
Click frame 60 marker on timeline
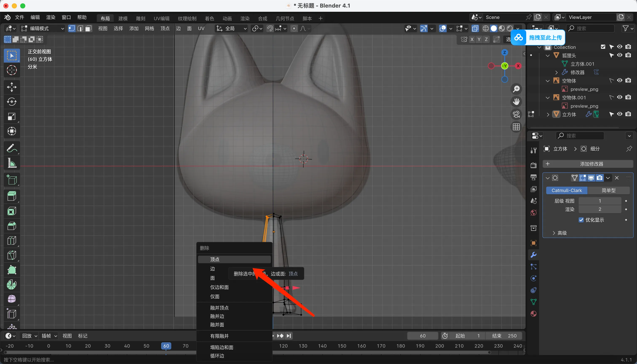pos(166,346)
